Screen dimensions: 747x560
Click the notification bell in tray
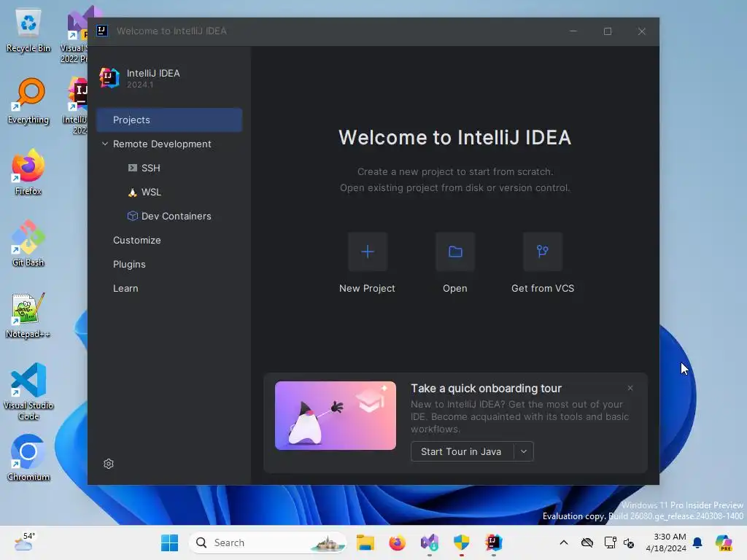[x=697, y=542]
